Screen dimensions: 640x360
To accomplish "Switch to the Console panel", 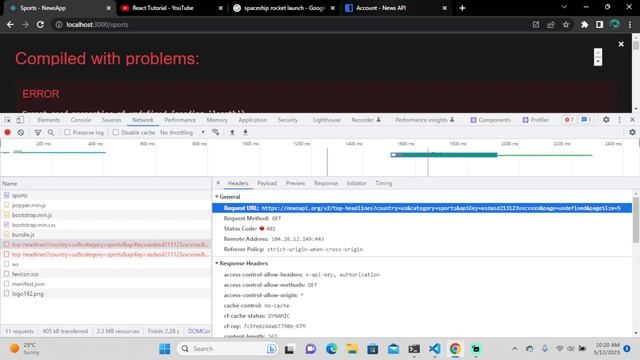I will (81, 120).
